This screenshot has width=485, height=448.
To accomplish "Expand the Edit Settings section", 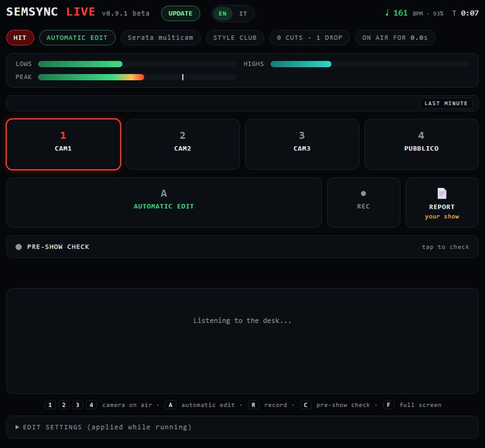I will click(242, 427).
